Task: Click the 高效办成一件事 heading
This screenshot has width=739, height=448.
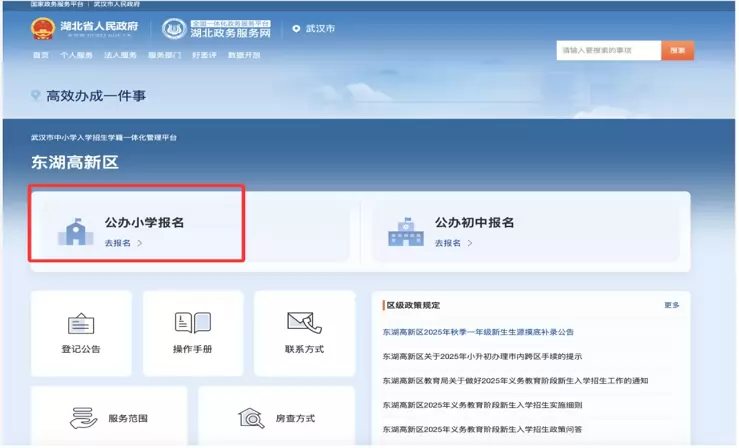Action: coord(96,96)
